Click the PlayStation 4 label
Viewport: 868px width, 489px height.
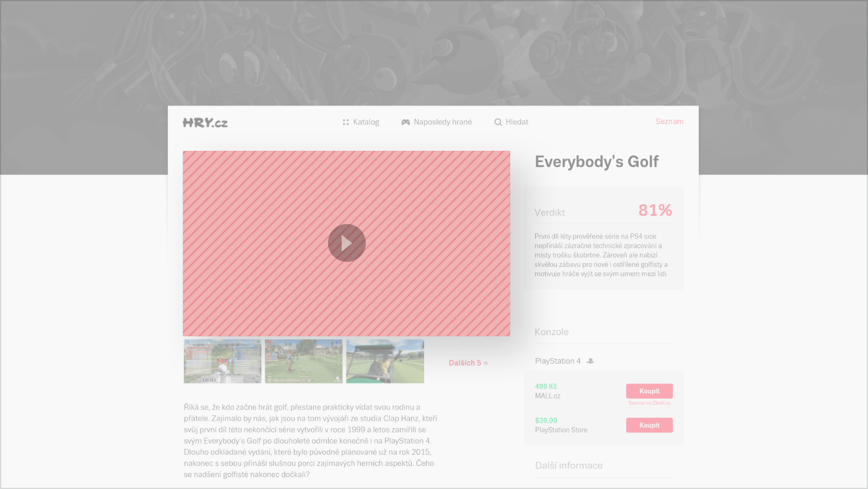click(x=558, y=361)
